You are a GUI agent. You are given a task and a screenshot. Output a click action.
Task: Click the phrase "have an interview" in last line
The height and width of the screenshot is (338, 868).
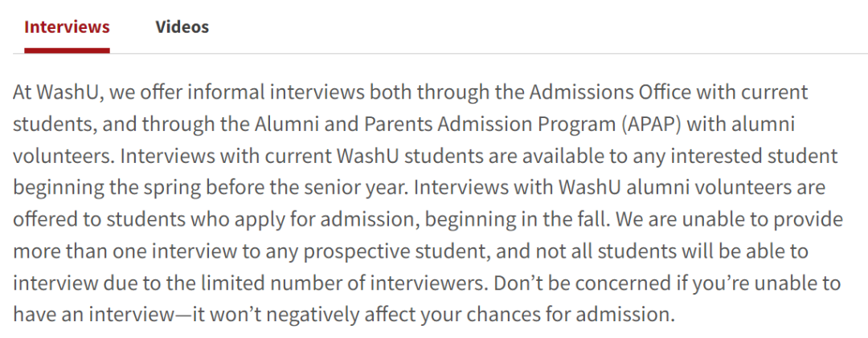(x=91, y=316)
